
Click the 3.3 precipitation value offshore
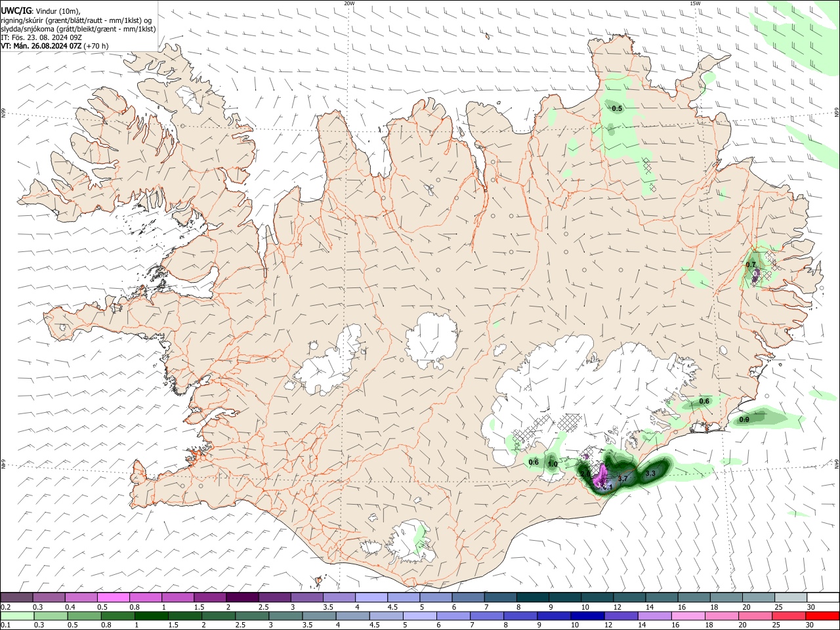[650, 473]
